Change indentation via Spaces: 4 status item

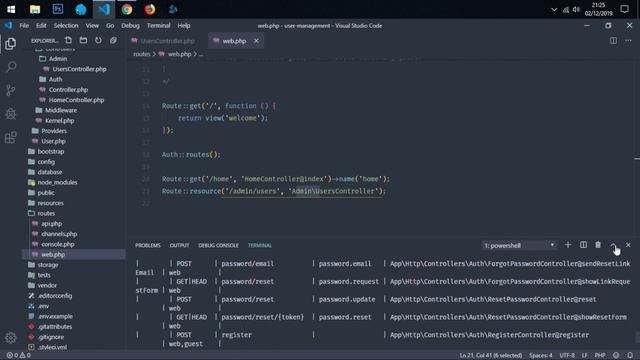pyautogui.click(x=540, y=356)
